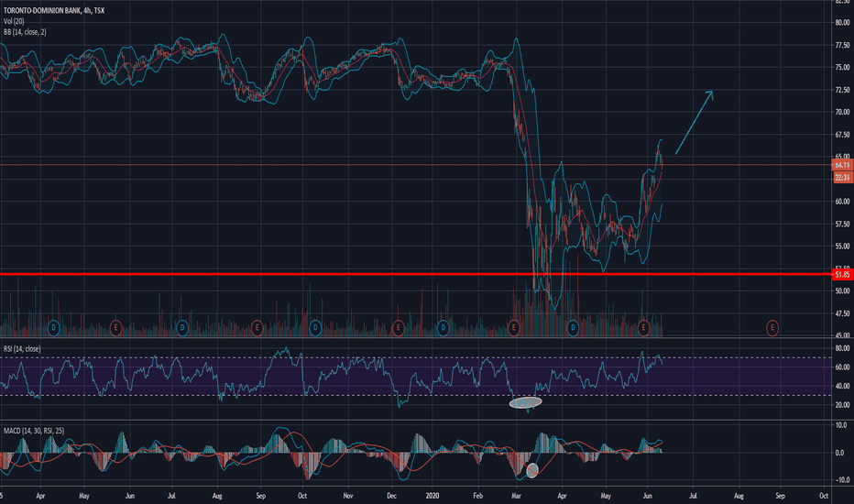
Task: Select the Vol (20) indicator label
Action: [14, 21]
